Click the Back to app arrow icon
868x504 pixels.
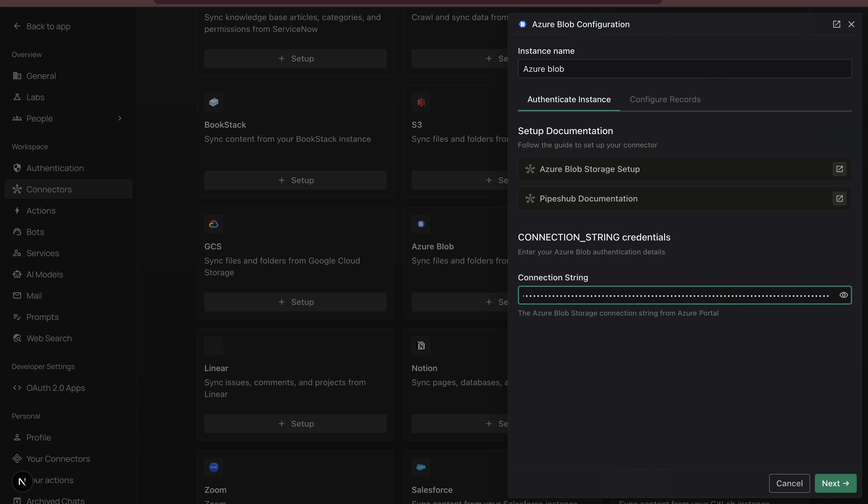click(x=17, y=26)
